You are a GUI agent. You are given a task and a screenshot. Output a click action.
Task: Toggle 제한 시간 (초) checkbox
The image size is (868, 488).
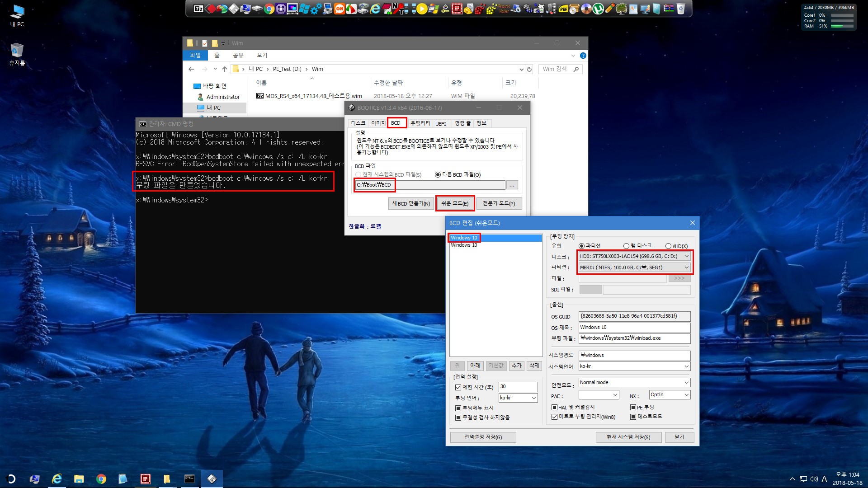[458, 387]
